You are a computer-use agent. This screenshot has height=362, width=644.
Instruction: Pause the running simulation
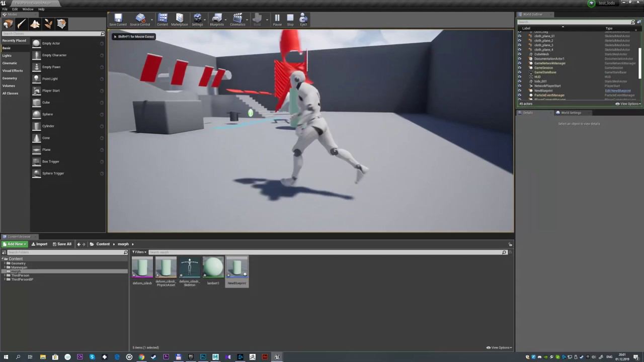[277, 20]
